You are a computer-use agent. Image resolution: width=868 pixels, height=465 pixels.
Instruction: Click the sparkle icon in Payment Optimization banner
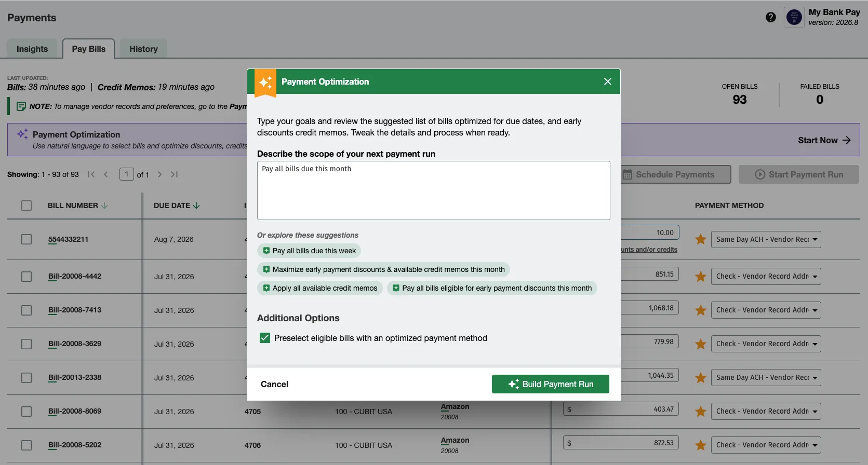pos(22,134)
